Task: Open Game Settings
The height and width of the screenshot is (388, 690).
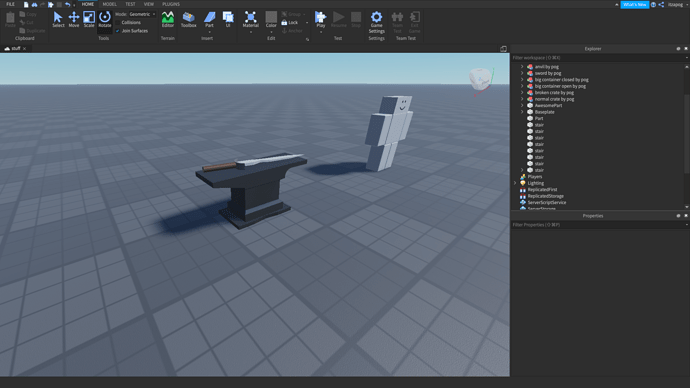Action: tap(376, 22)
